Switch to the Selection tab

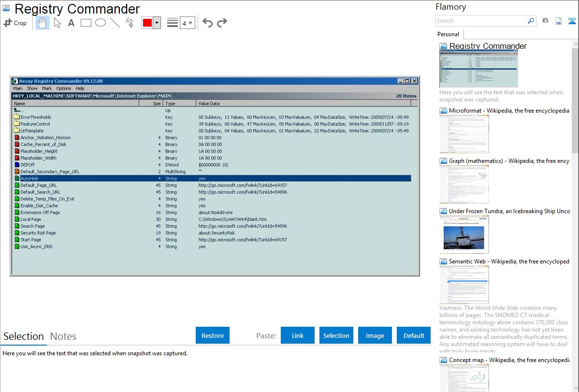24,336
